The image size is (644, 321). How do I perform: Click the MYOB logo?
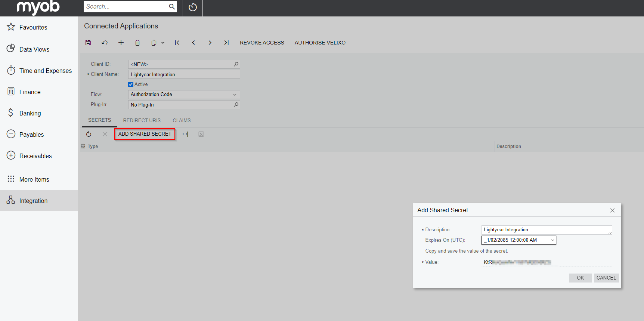coord(38,7)
